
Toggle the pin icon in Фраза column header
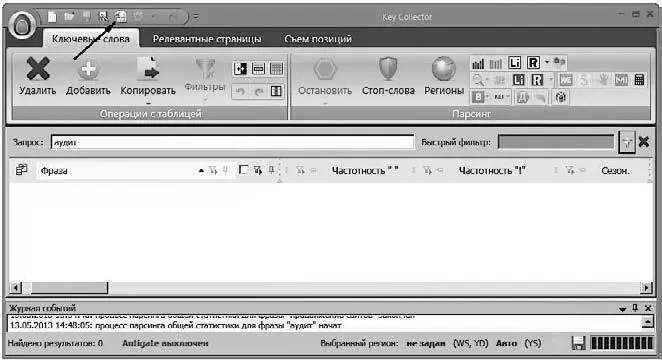coord(225,170)
